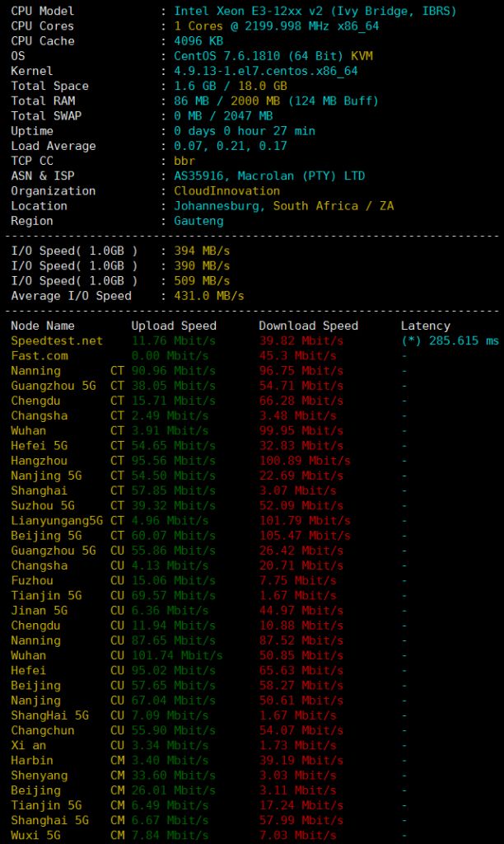
Task: Click the ShangHai 5G CU node name
Action: pyautogui.click(x=50, y=716)
